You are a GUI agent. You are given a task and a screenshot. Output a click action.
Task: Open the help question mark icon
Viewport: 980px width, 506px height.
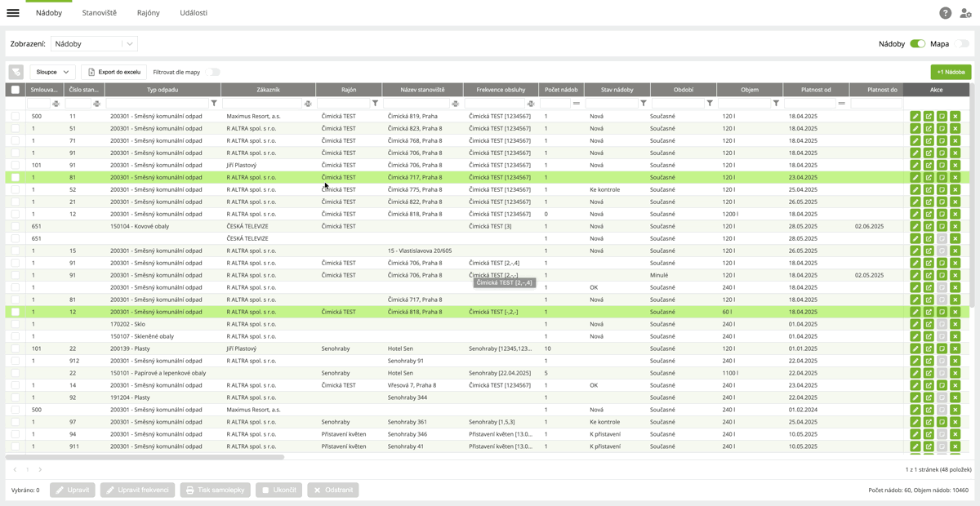pos(945,13)
